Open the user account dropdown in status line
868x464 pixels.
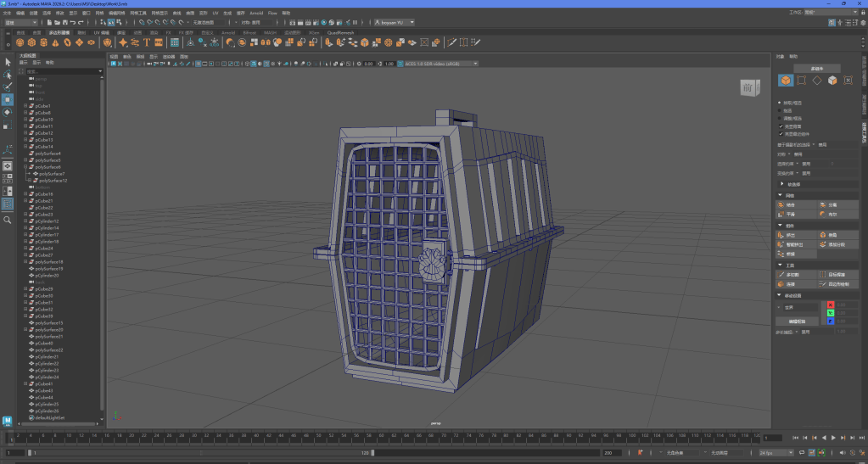pyautogui.click(x=395, y=22)
